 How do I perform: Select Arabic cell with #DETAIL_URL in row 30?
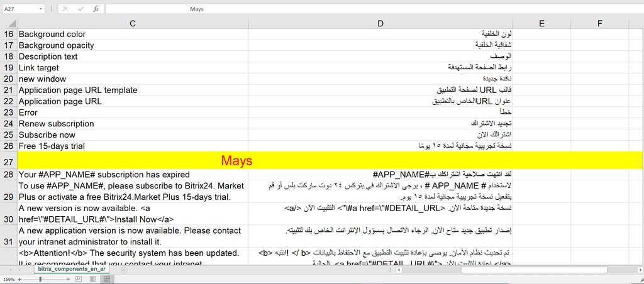pos(380,214)
